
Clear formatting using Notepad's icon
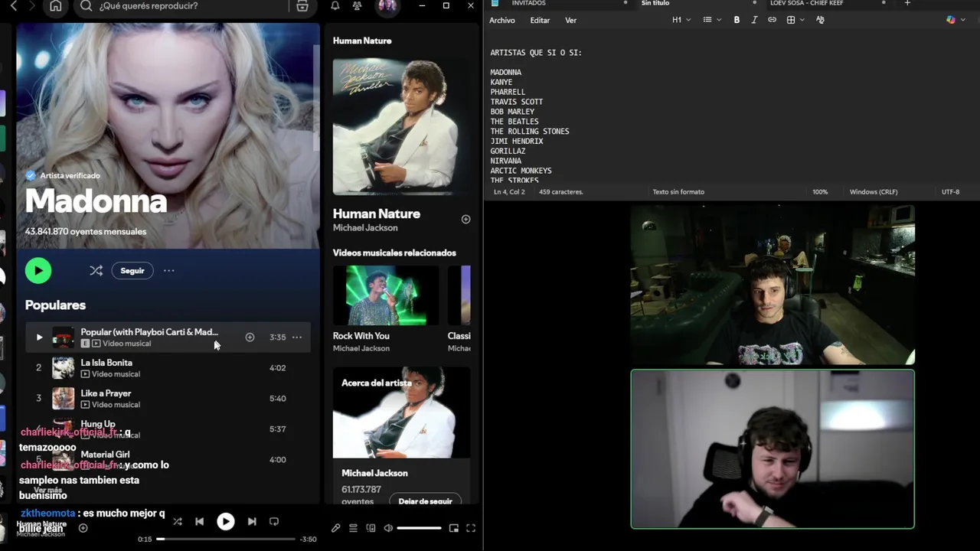[x=820, y=20]
